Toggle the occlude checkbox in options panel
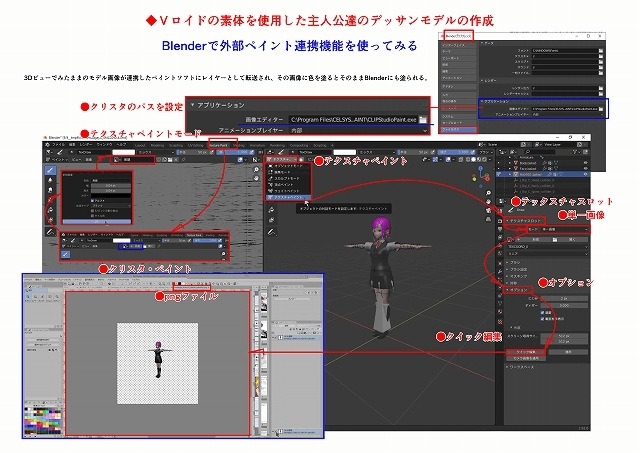The image size is (640, 453). coord(542,313)
